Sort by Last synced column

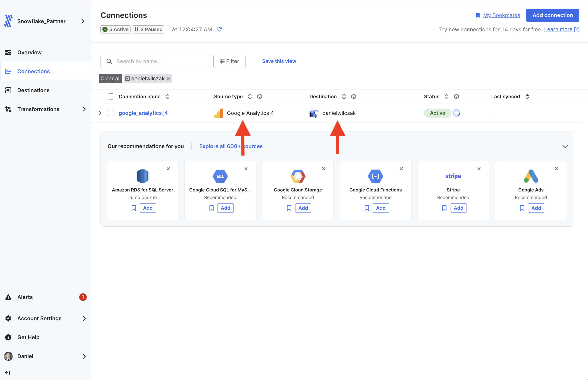point(527,97)
